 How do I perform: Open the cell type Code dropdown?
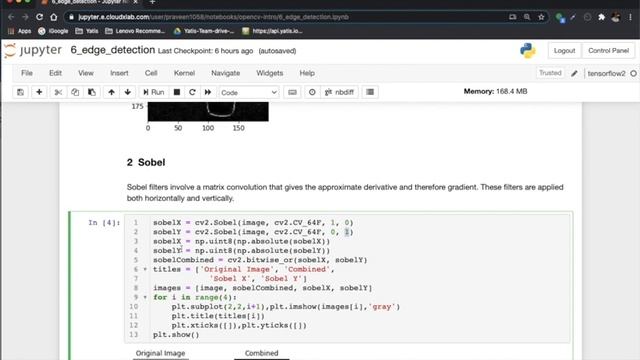249,93
